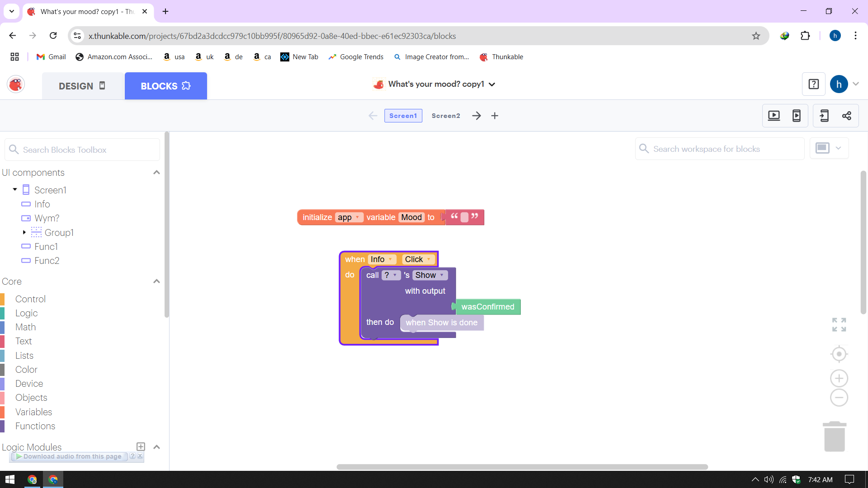Expand the Group1 tree item

click(24, 232)
